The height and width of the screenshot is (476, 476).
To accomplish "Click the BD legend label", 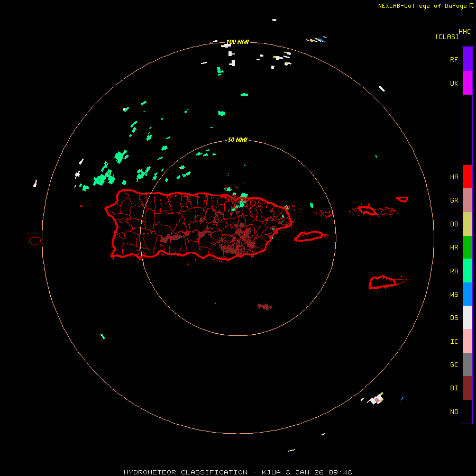I will 454,224.
